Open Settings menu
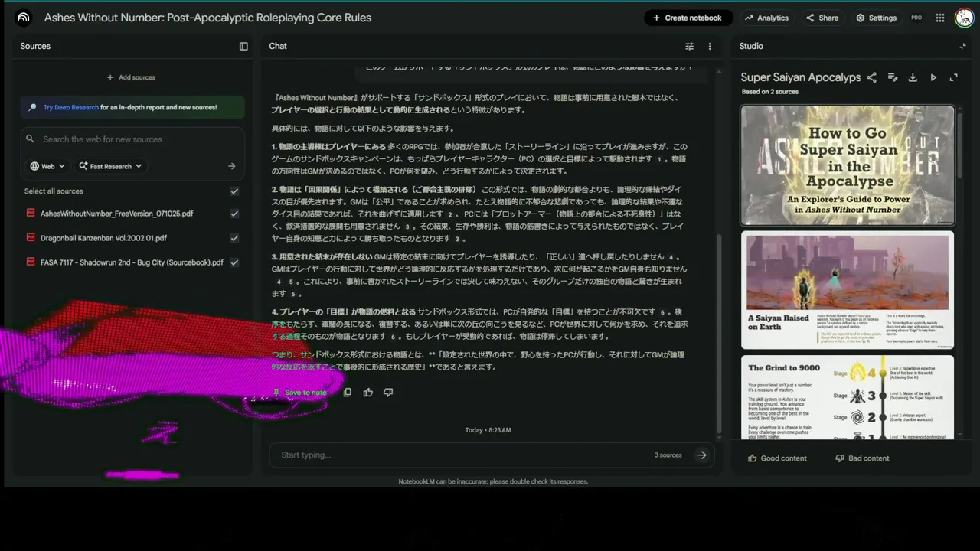The image size is (980, 551). 876,18
